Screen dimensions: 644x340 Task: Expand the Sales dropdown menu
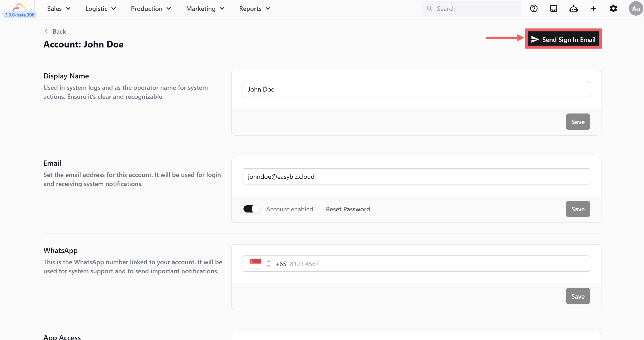pos(59,9)
